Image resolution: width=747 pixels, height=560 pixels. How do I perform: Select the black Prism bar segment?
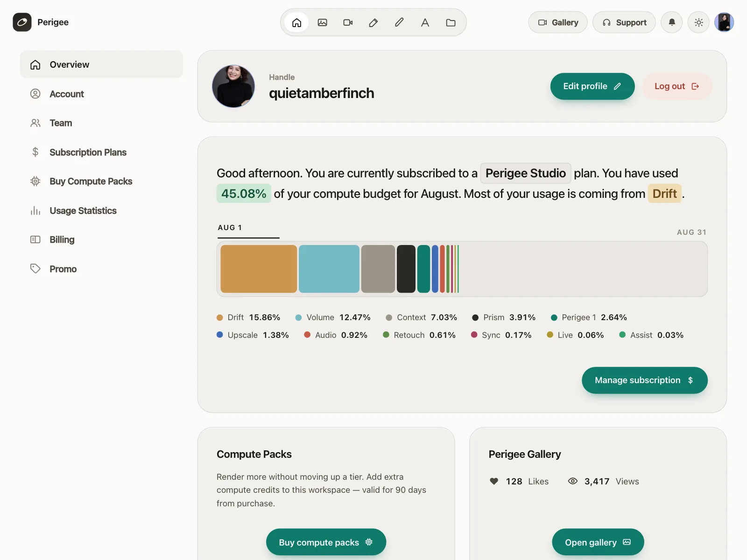tap(406, 269)
